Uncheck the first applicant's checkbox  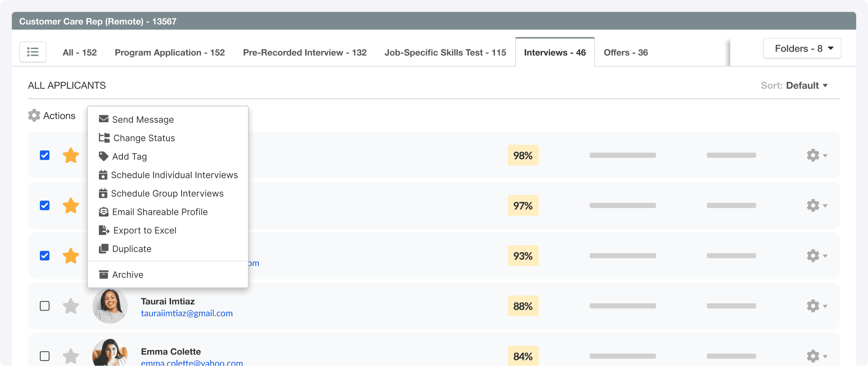(x=44, y=155)
